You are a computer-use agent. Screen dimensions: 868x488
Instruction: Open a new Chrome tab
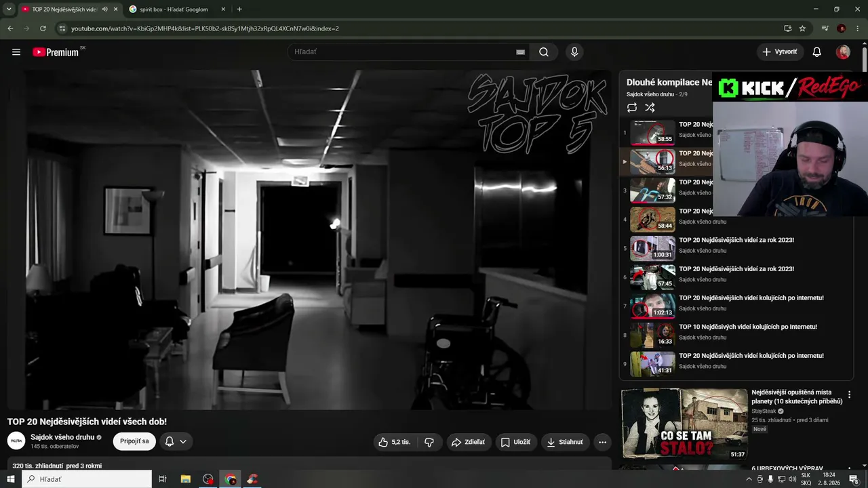point(239,9)
